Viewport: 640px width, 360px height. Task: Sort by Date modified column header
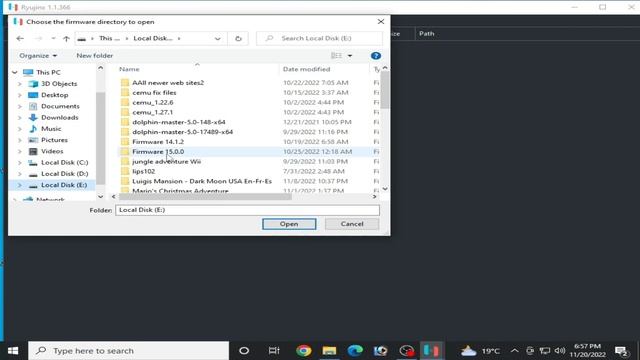(x=306, y=69)
